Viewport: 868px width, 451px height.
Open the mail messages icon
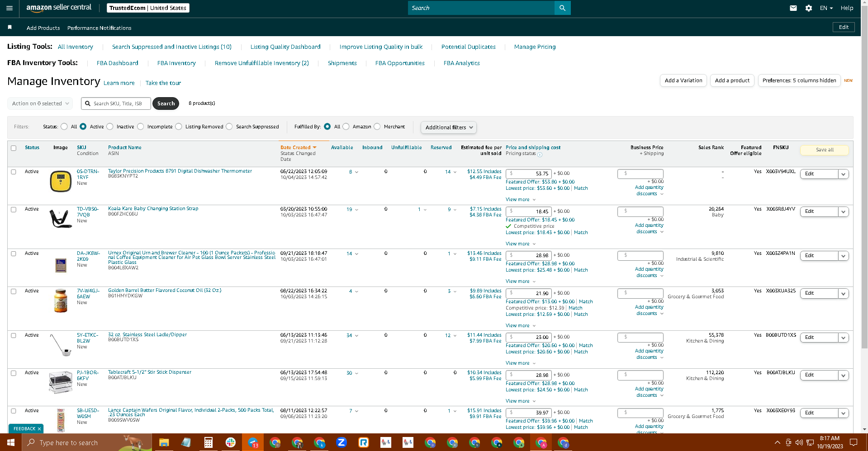793,8
